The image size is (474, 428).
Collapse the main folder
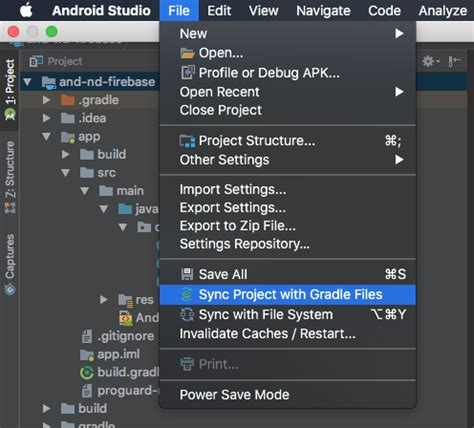tap(85, 191)
